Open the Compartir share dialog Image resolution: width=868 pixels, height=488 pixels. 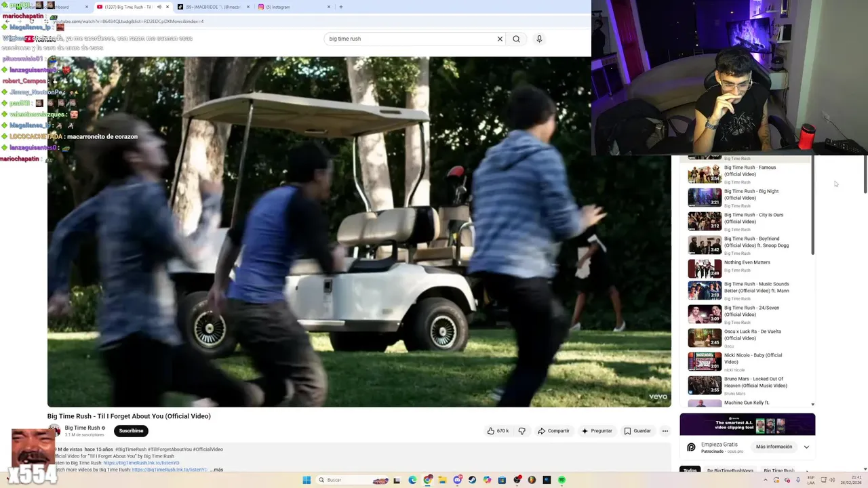pos(553,431)
